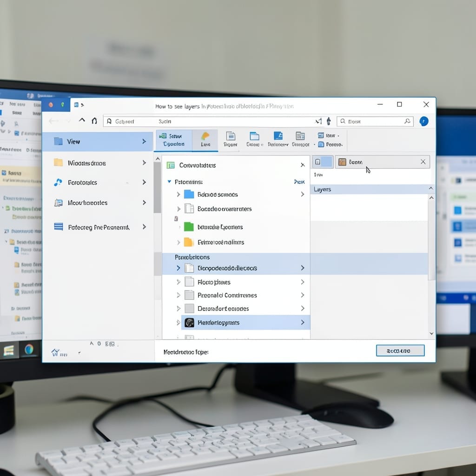Click the up arrow navigation button
Screen dimensions: 476x476
pyautogui.click(x=82, y=120)
